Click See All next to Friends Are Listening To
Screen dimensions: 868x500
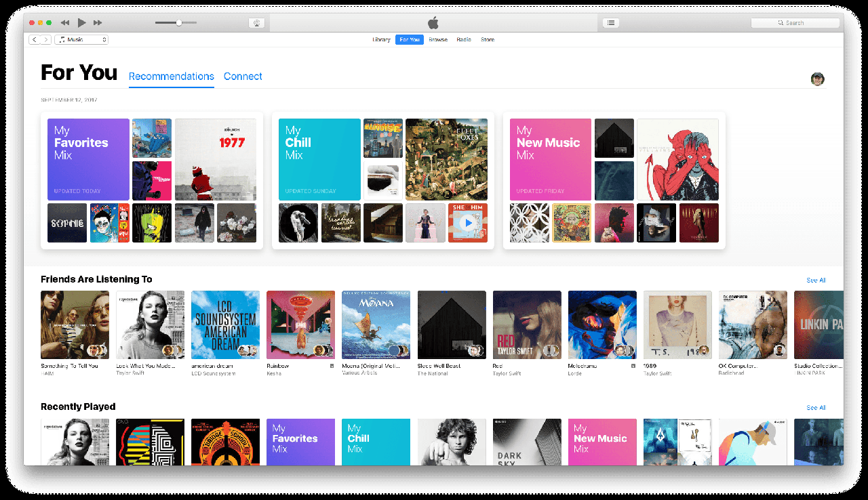click(x=816, y=279)
